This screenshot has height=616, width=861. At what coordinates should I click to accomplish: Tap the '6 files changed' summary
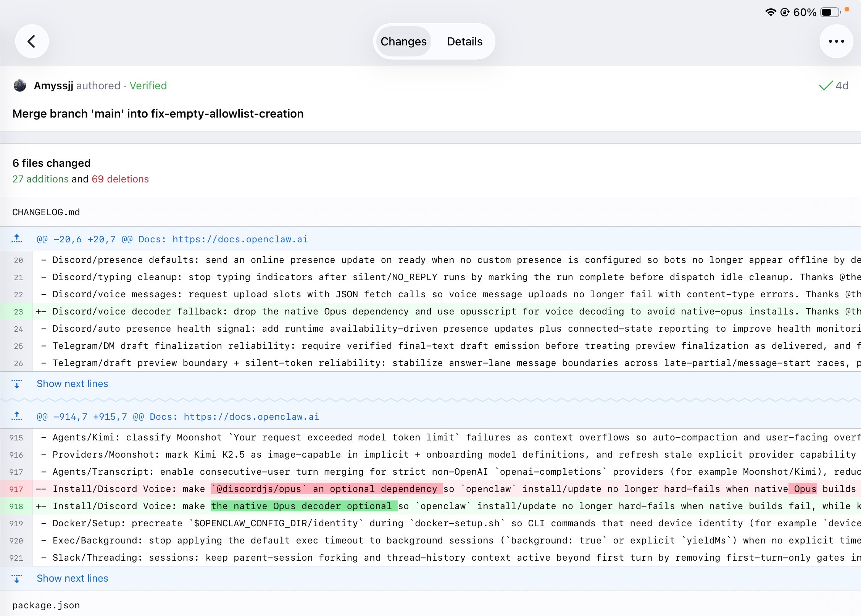tap(52, 163)
